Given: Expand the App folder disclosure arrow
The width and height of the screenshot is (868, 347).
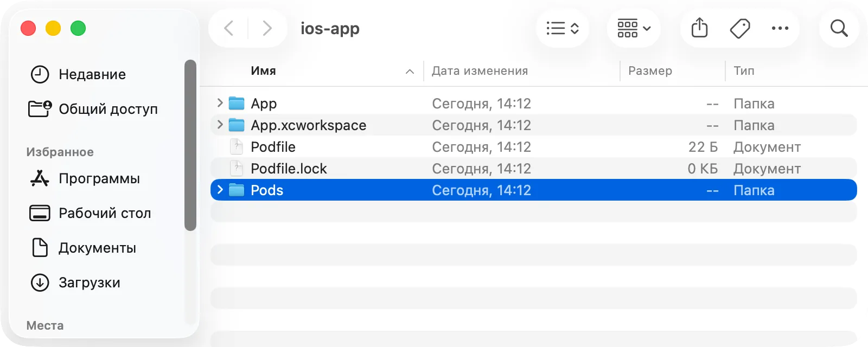Looking at the screenshot, I should tap(220, 102).
